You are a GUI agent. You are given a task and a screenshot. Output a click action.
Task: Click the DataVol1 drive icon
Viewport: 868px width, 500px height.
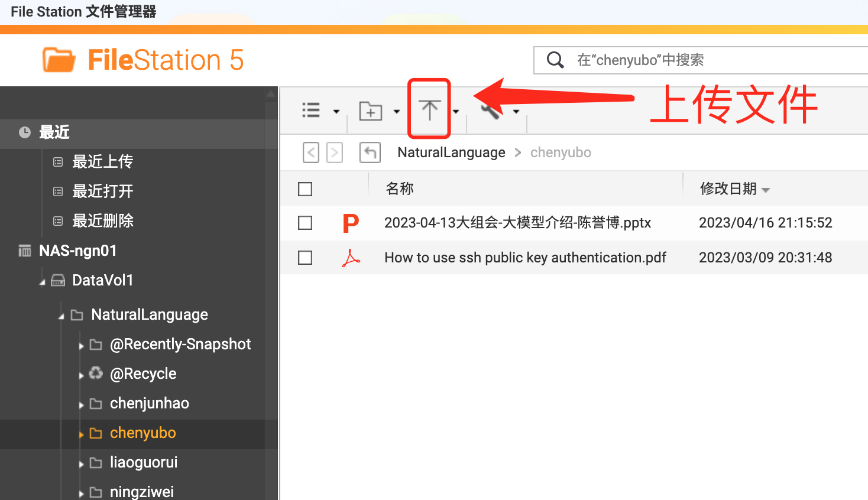tap(58, 280)
